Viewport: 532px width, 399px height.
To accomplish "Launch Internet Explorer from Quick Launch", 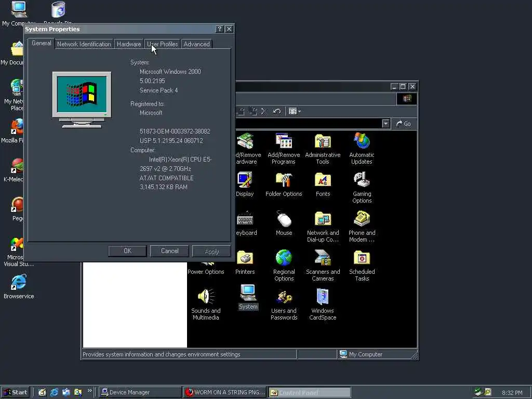I will coord(54,392).
